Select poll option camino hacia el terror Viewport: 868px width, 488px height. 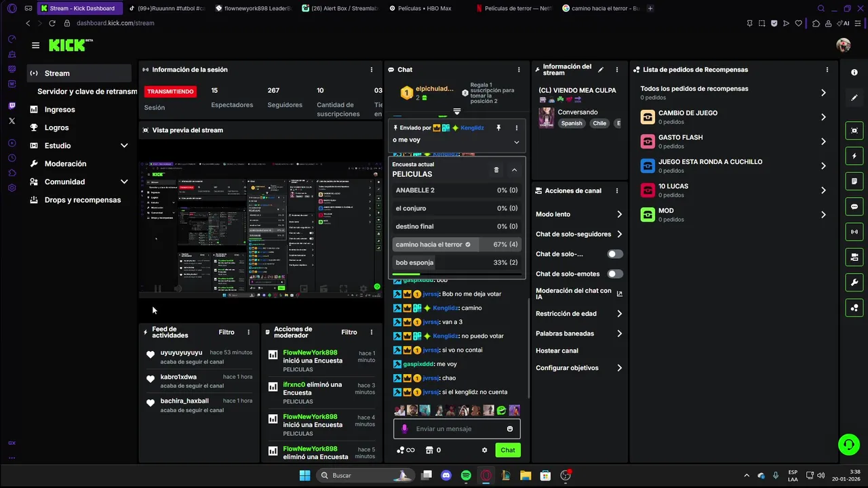tap(457, 245)
